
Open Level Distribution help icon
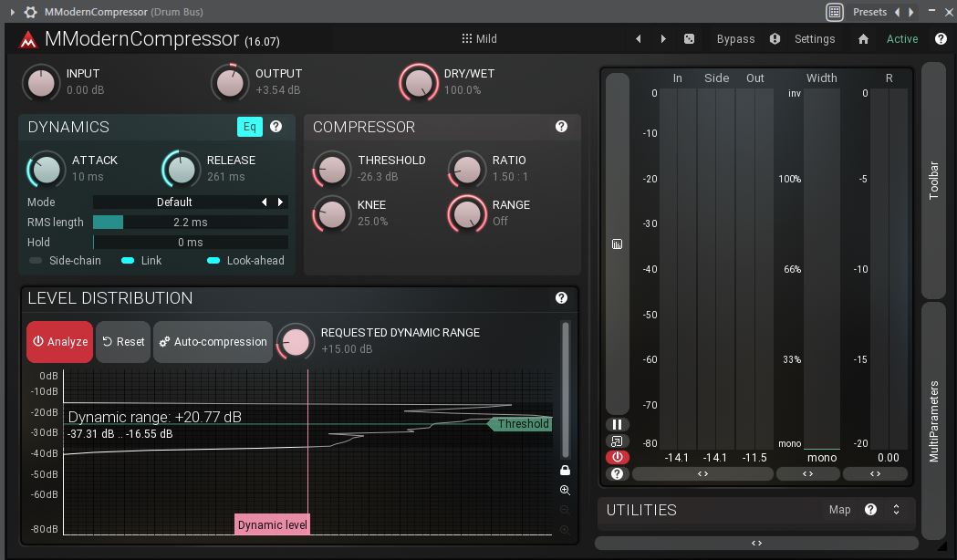(x=561, y=297)
